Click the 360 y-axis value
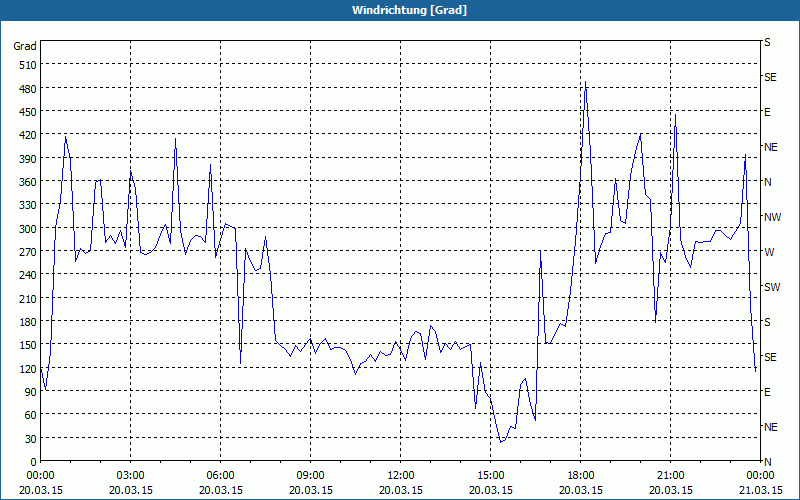 pyautogui.click(x=28, y=182)
